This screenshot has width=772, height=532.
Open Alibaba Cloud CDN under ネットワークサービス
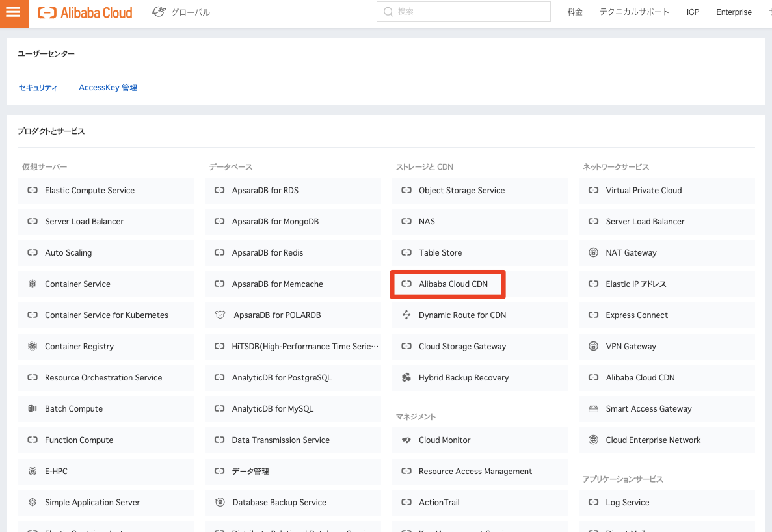point(667,377)
